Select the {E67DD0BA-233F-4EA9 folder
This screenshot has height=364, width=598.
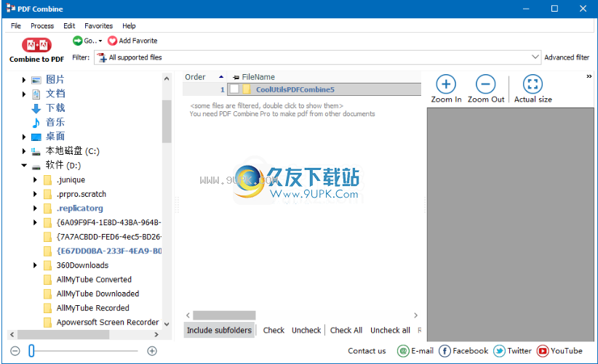coord(108,251)
